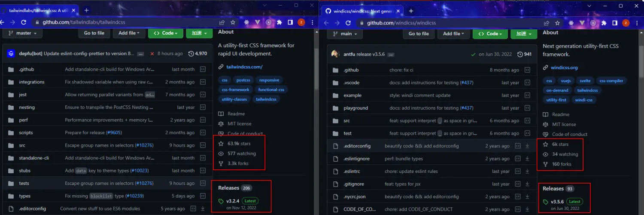Open tailwindcss.com/ website link
The height and width of the screenshot is (215, 644).
[x=244, y=67]
